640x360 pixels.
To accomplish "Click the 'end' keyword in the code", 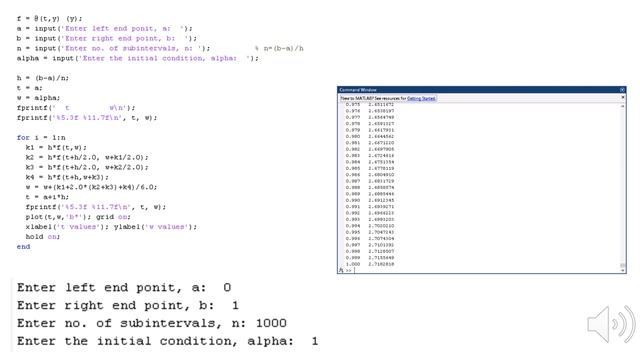I will tap(23, 247).
